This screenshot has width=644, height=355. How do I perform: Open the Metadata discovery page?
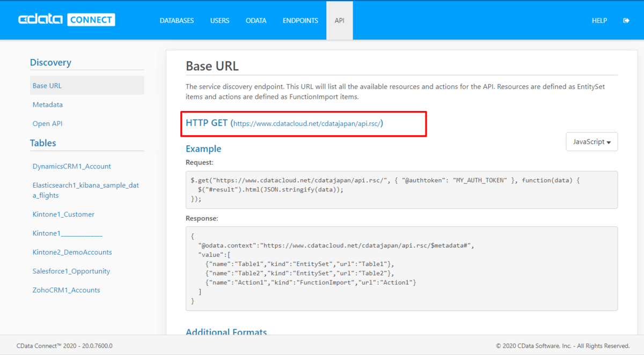(48, 105)
